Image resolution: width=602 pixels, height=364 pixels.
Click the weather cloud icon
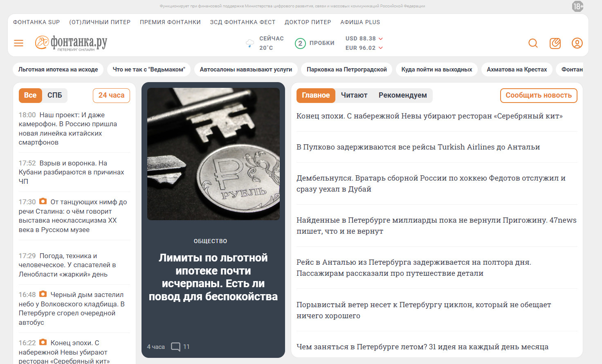pyautogui.click(x=250, y=43)
